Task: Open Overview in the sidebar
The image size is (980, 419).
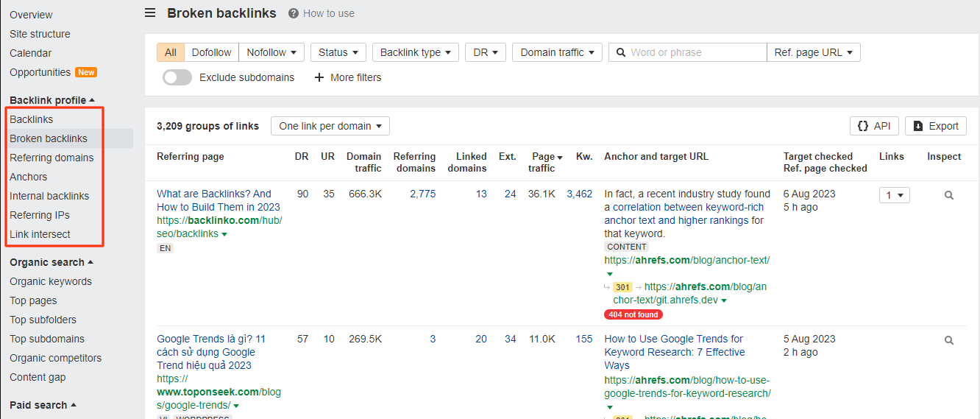Action: coord(31,15)
